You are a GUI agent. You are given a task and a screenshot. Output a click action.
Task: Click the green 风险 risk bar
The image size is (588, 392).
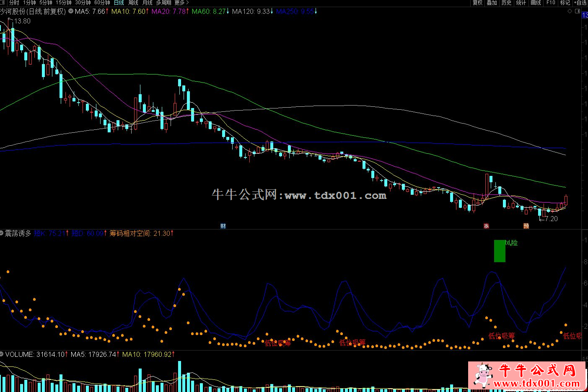(x=500, y=251)
